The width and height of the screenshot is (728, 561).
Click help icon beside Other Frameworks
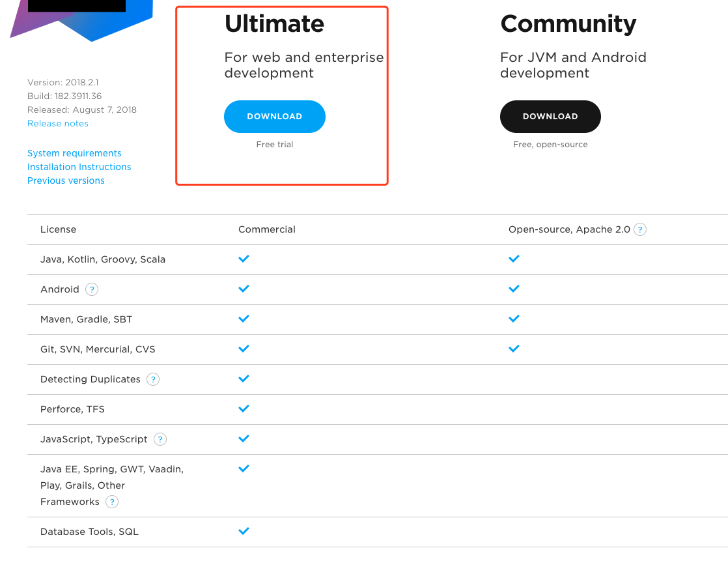[112, 502]
